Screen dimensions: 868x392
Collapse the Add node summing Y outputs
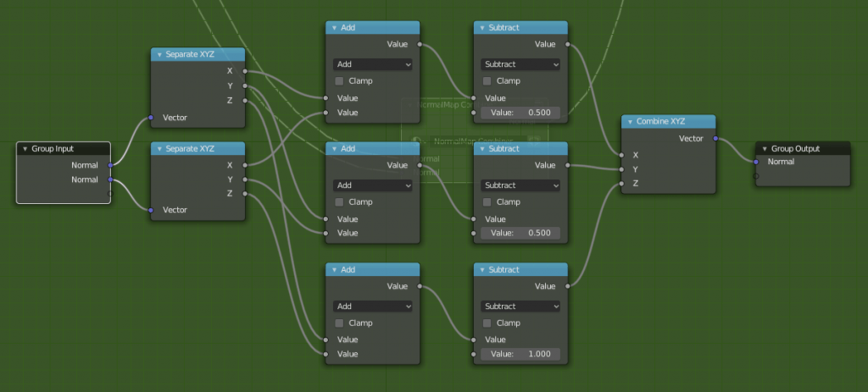334,149
